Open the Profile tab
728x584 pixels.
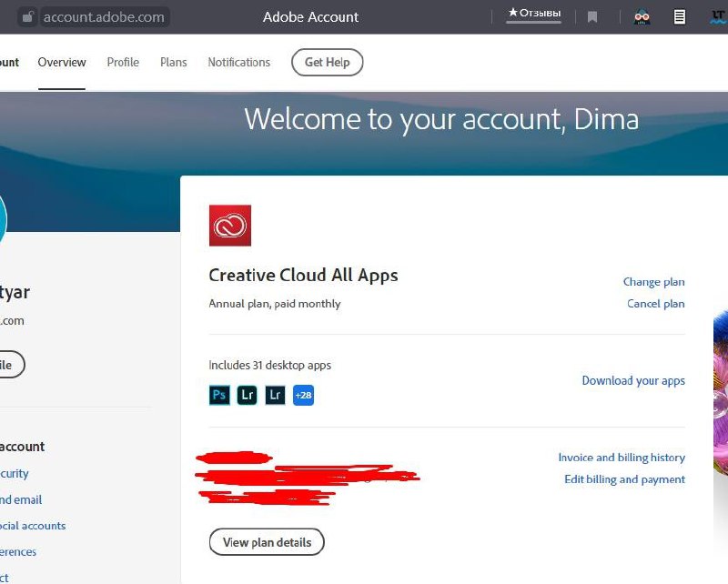coord(123,62)
